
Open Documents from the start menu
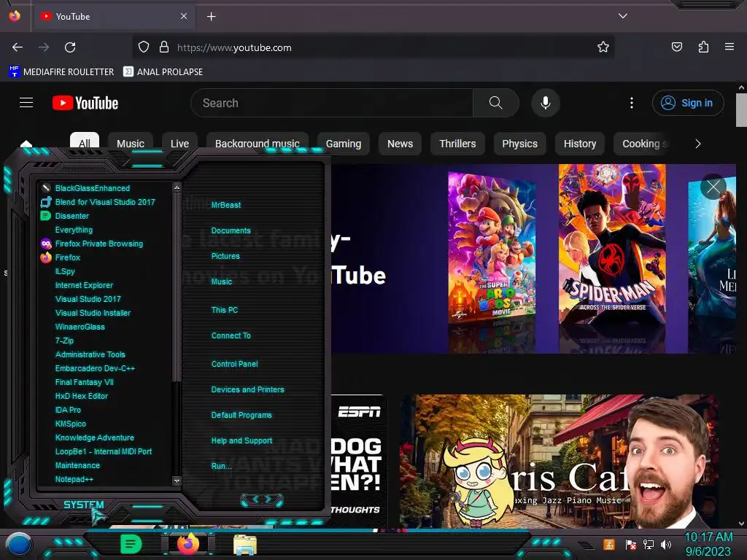click(x=231, y=230)
